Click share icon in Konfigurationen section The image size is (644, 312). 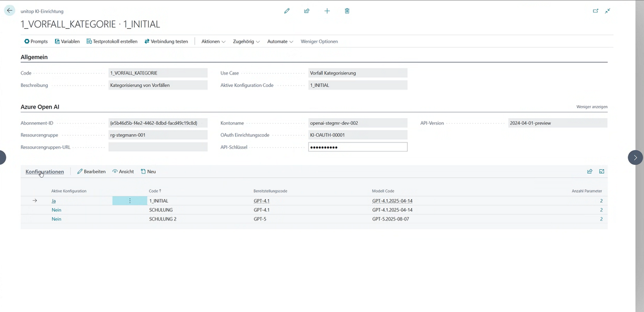pyautogui.click(x=589, y=172)
